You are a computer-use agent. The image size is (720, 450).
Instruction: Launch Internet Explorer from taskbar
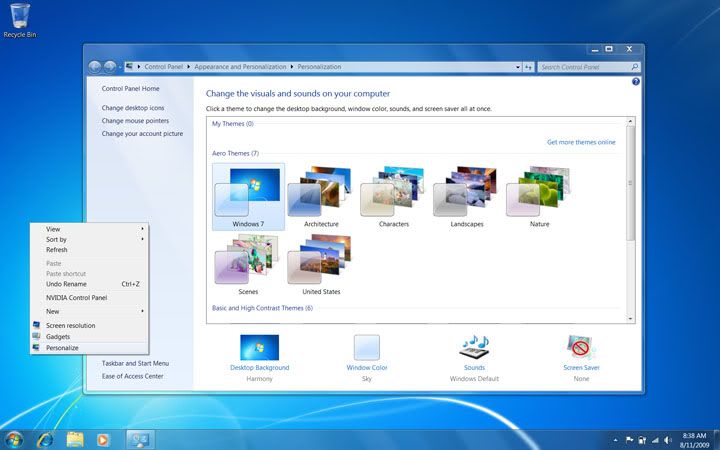pyautogui.click(x=45, y=440)
